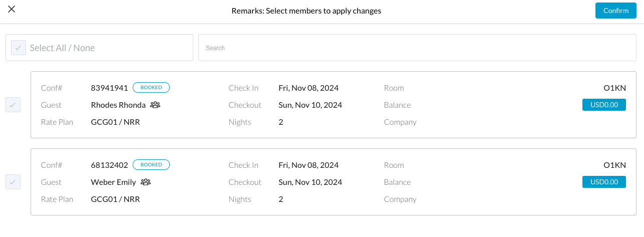The width and height of the screenshot is (644, 237).
Task: Click USD0.00 balance for Weber Emily
Action: 604,182
